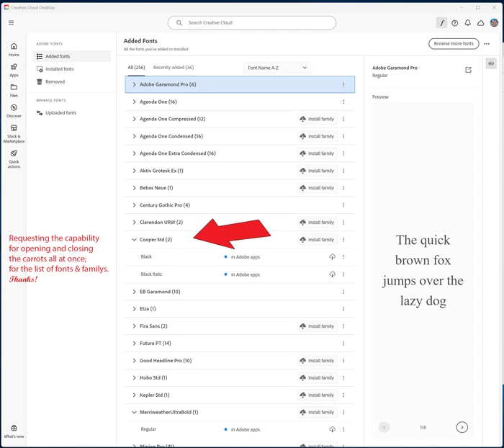Open the hamburger menu icon
This screenshot has height=448, width=504.
point(12,23)
